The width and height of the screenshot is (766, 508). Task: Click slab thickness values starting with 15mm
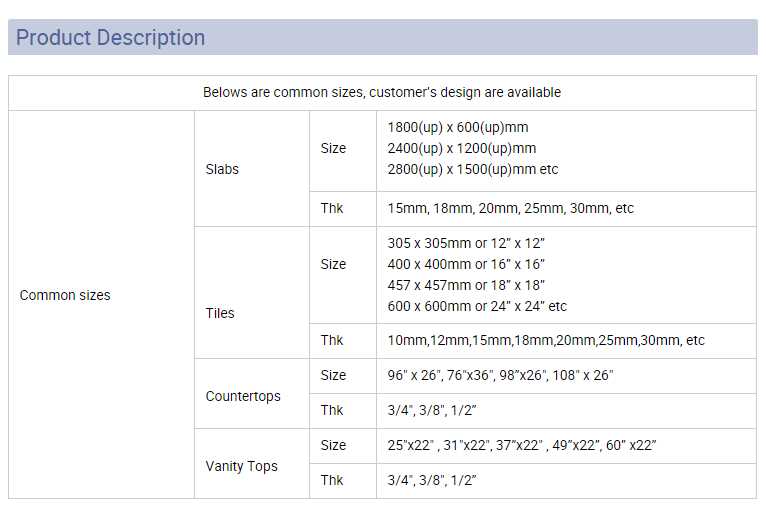510,208
